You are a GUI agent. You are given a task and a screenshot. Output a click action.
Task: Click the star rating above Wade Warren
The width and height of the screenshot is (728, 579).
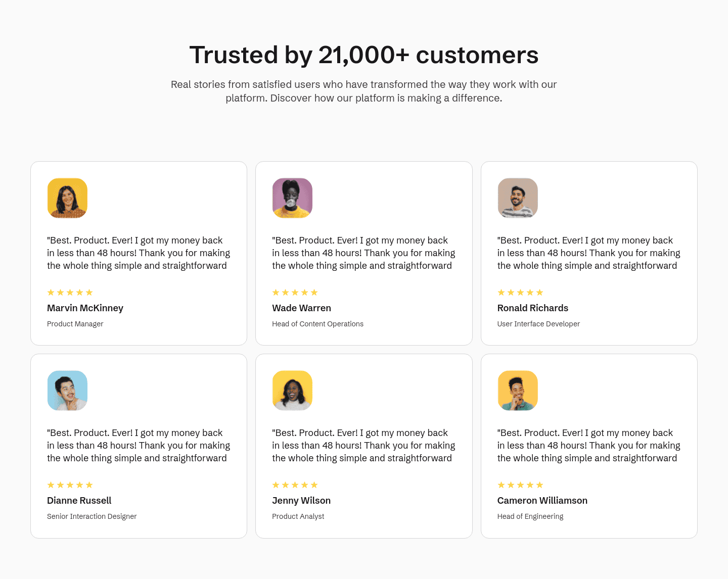[295, 293]
